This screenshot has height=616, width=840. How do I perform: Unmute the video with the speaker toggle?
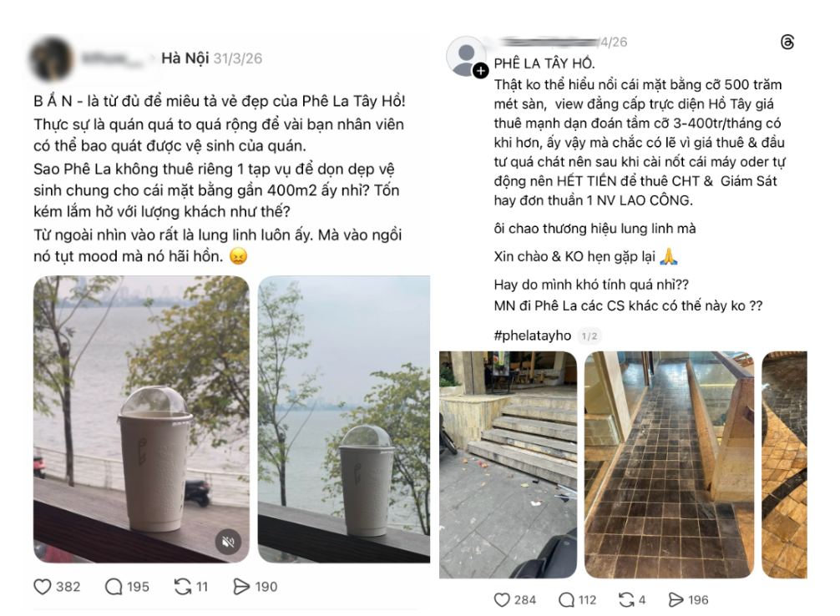tap(227, 542)
